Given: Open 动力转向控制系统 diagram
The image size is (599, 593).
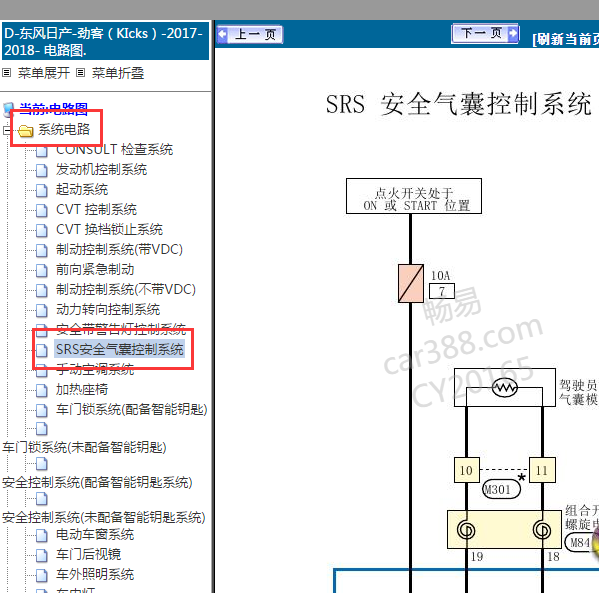Looking at the screenshot, I should [x=108, y=309].
